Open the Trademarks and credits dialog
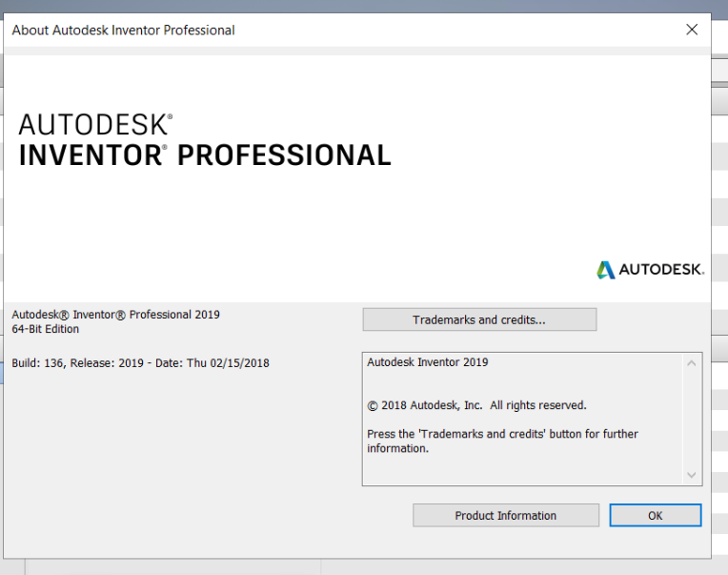This screenshot has height=575, width=728. [x=479, y=319]
